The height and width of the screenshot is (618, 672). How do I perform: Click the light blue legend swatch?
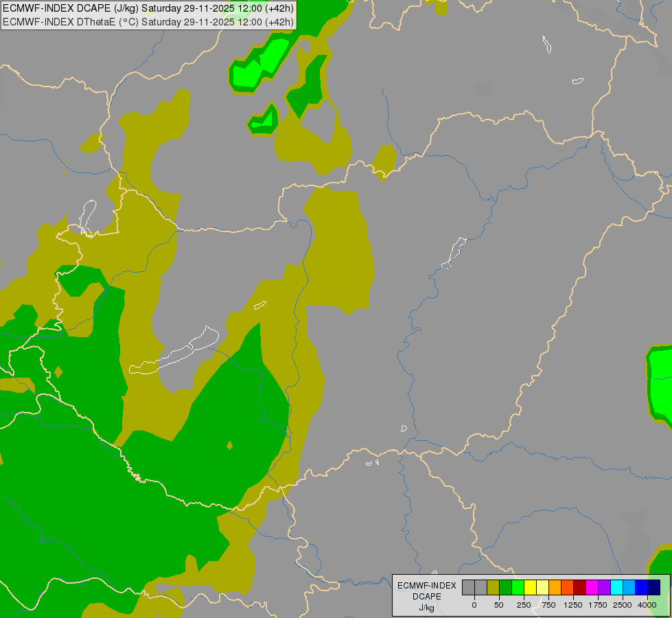(629, 587)
